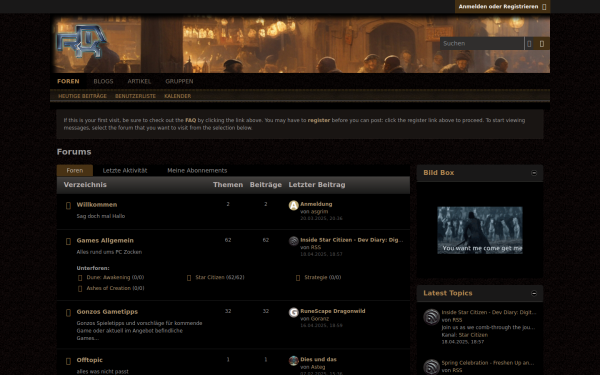The width and height of the screenshot is (600, 375).
Task: Open the FAQ link in notice
Action: [x=191, y=120]
